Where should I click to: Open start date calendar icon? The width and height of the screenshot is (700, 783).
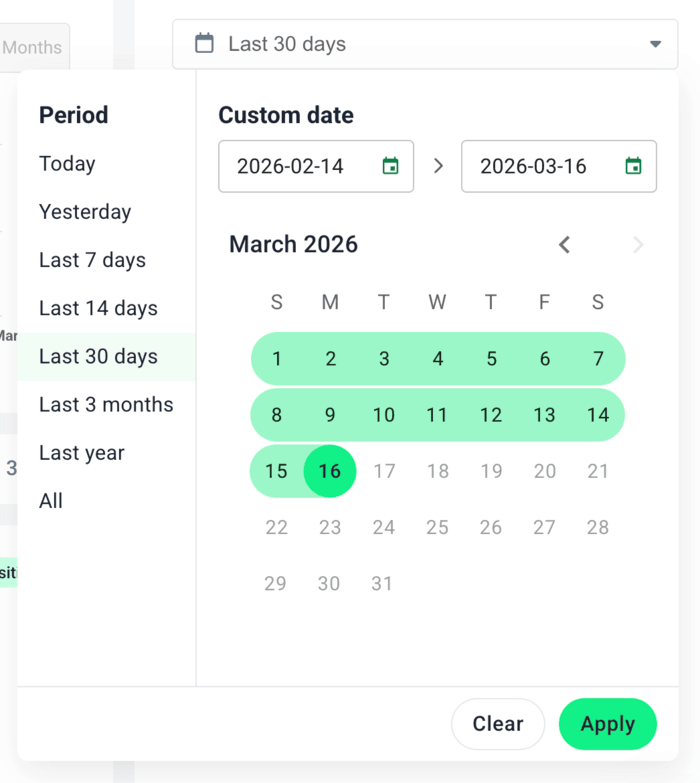click(x=390, y=166)
